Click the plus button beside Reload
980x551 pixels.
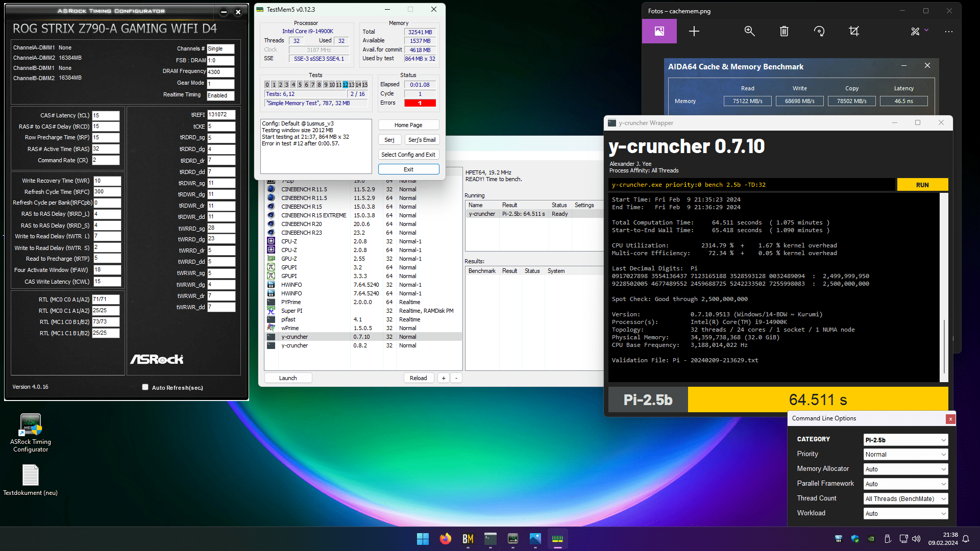point(444,378)
